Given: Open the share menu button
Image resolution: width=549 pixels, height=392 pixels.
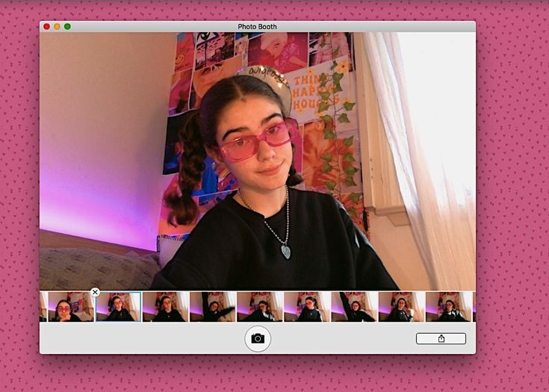Looking at the screenshot, I should tap(441, 338).
